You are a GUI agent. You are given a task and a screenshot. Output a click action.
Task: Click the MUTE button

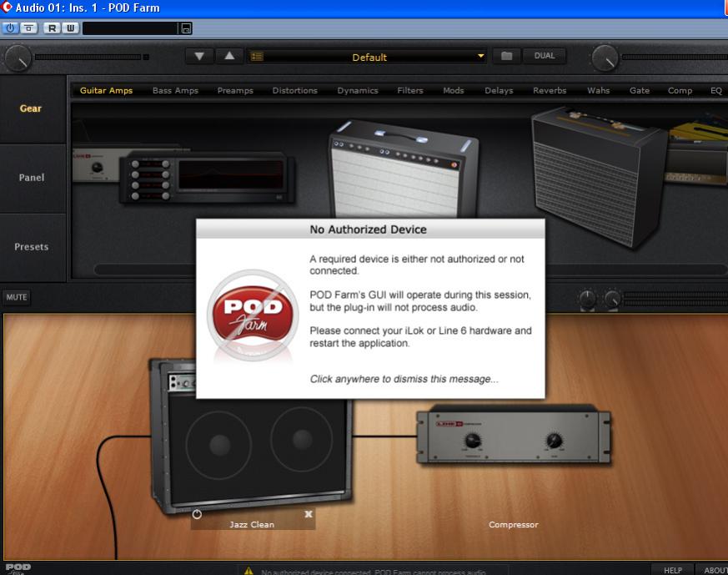click(17, 297)
